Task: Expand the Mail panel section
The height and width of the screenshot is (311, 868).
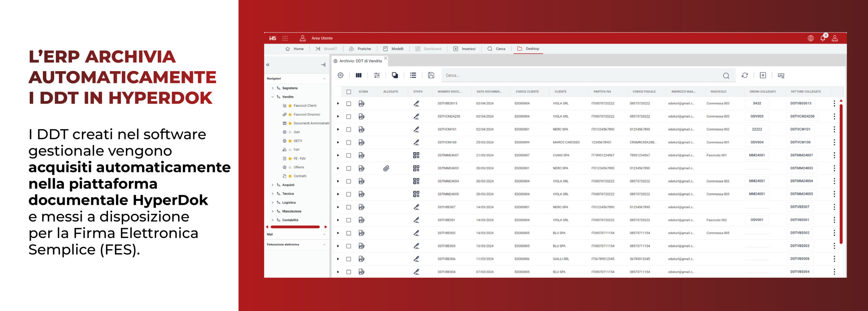Action: pyautogui.click(x=324, y=235)
